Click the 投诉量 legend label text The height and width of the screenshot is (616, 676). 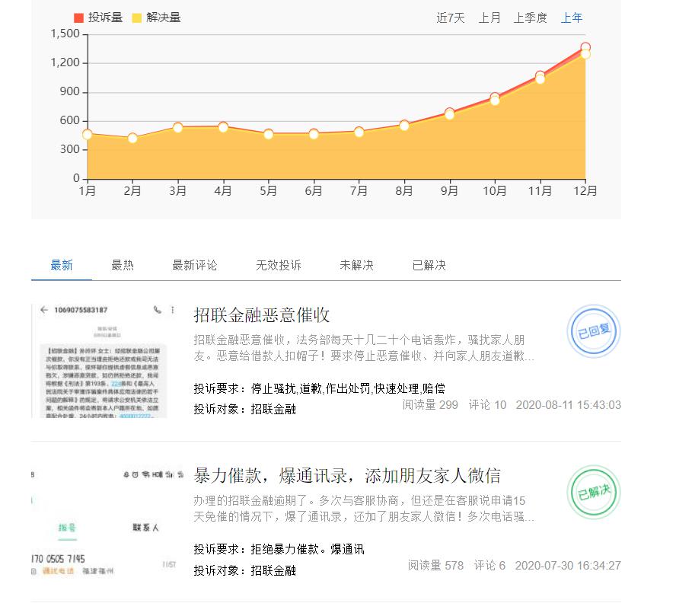click(105, 18)
